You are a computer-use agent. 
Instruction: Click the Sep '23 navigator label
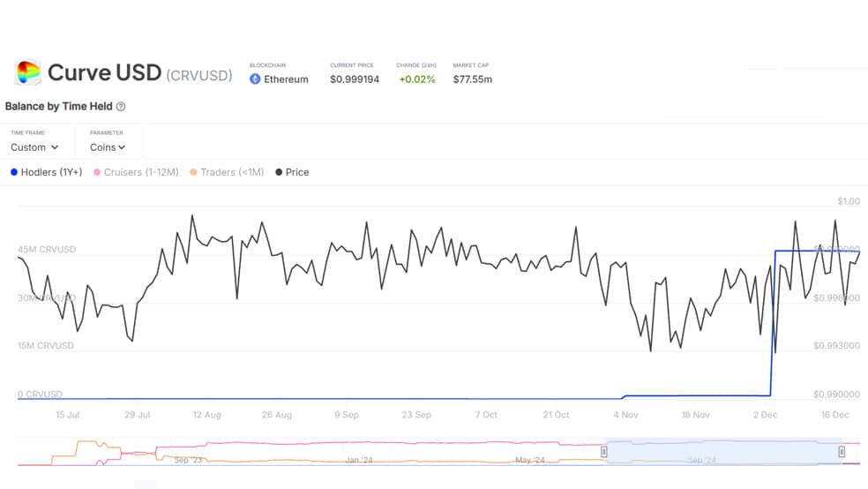(x=188, y=460)
